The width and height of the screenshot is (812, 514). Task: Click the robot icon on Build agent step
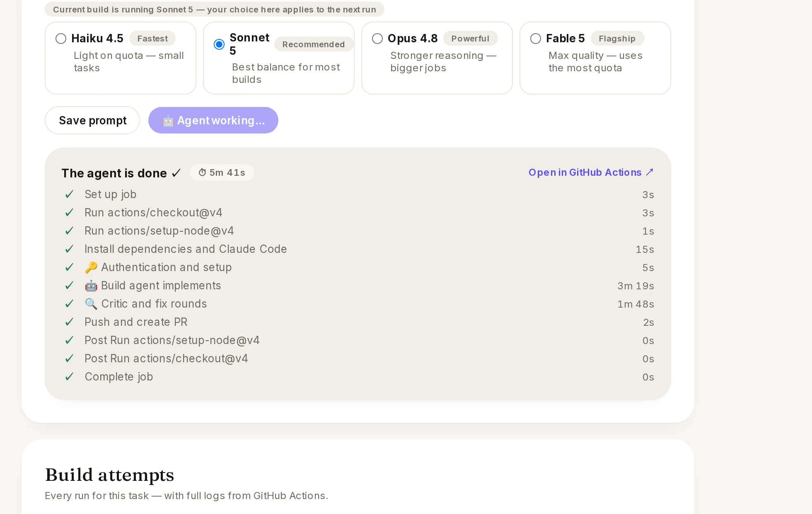[x=91, y=286]
